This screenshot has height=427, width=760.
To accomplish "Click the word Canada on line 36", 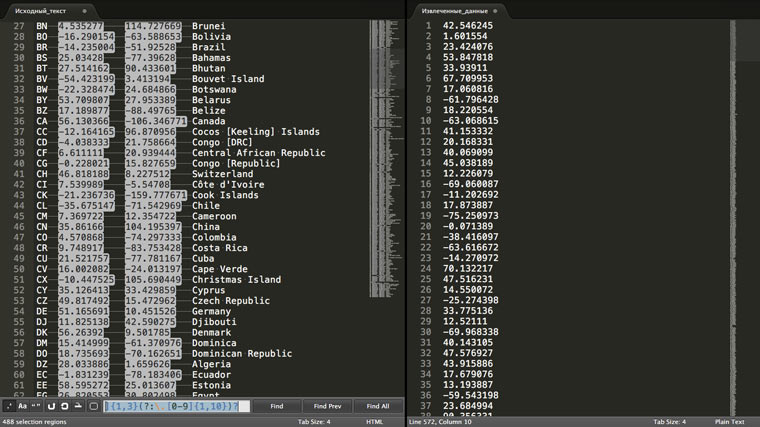I will pyautogui.click(x=208, y=121).
